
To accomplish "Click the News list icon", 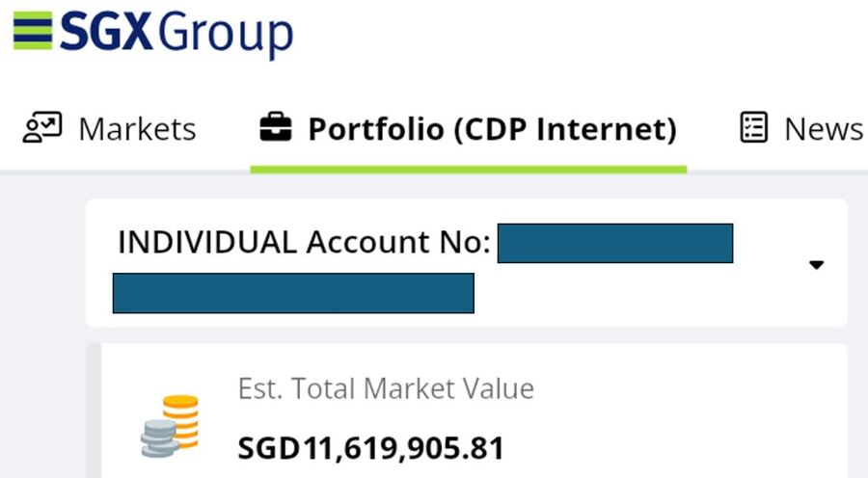I will [x=754, y=128].
